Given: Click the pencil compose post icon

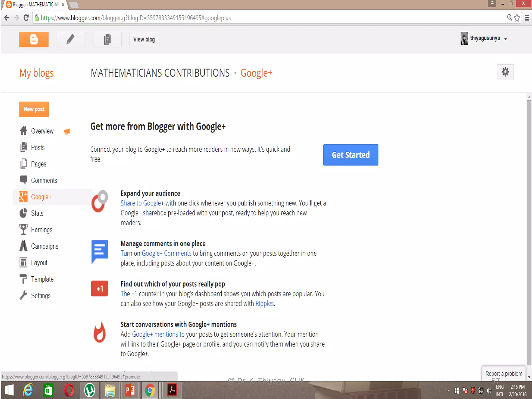Looking at the screenshot, I should click(x=70, y=39).
